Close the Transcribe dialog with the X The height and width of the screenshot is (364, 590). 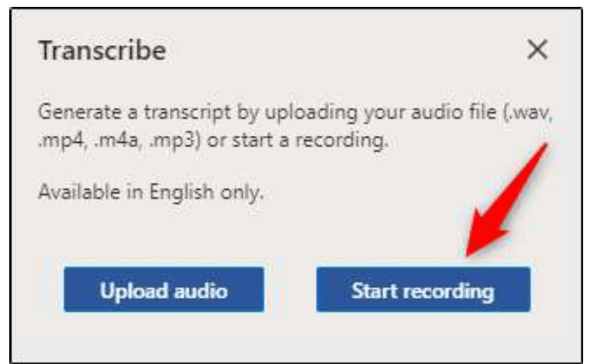click(537, 50)
